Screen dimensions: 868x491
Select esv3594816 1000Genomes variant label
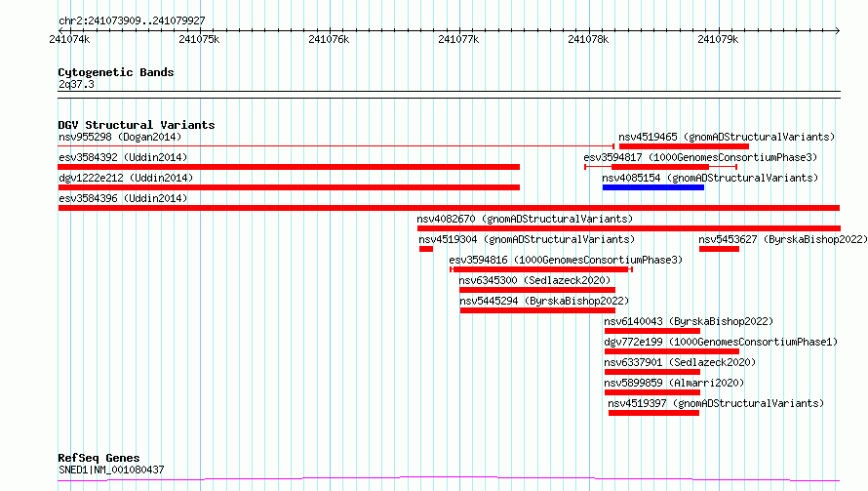[566, 260]
